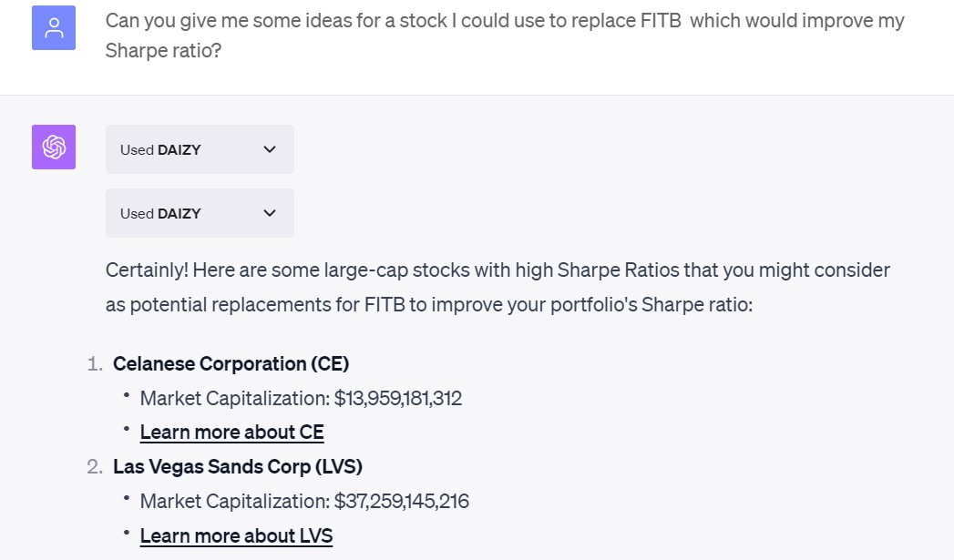
Task: Click list number 1 beside Celanese
Action: pos(94,364)
